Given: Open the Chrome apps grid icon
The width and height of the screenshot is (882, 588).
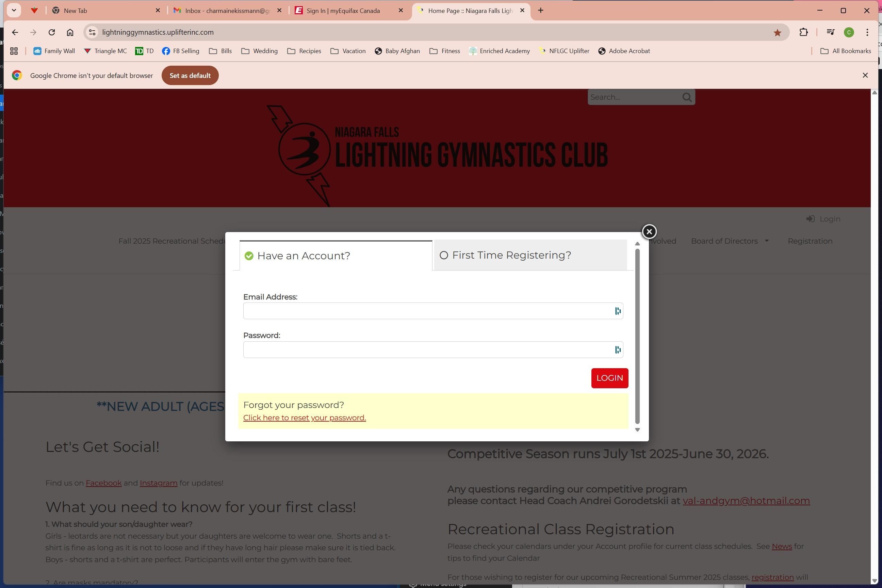Looking at the screenshot, I should click(14, 51).
